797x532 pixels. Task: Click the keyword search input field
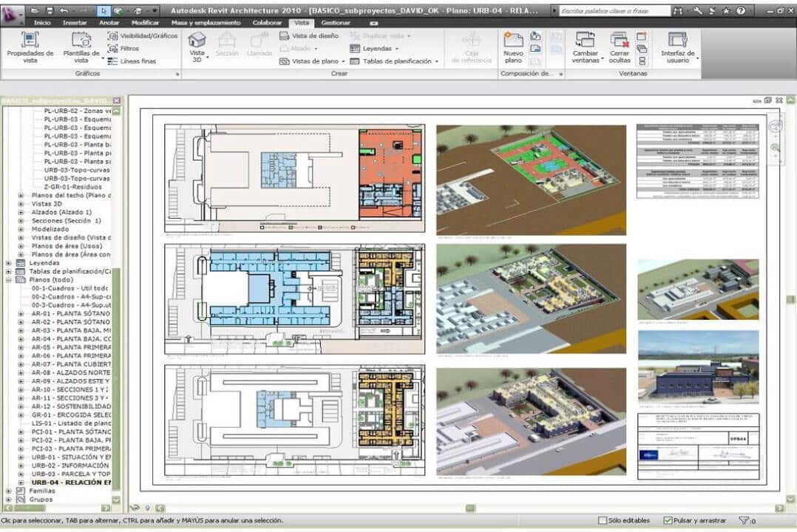[x=614, y=10]
